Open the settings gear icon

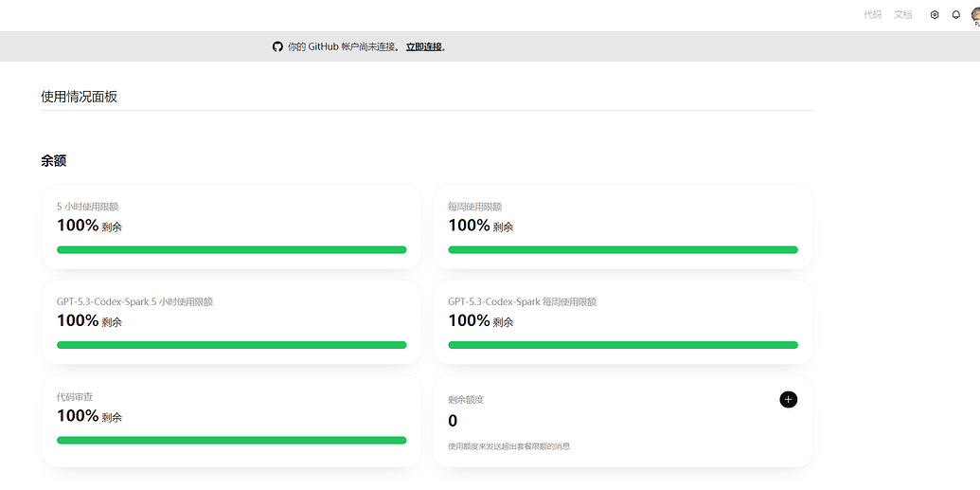coord(935,15)
